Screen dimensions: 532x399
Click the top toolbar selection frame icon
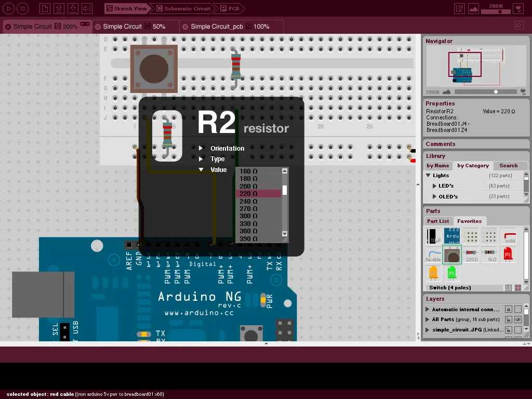459,8
